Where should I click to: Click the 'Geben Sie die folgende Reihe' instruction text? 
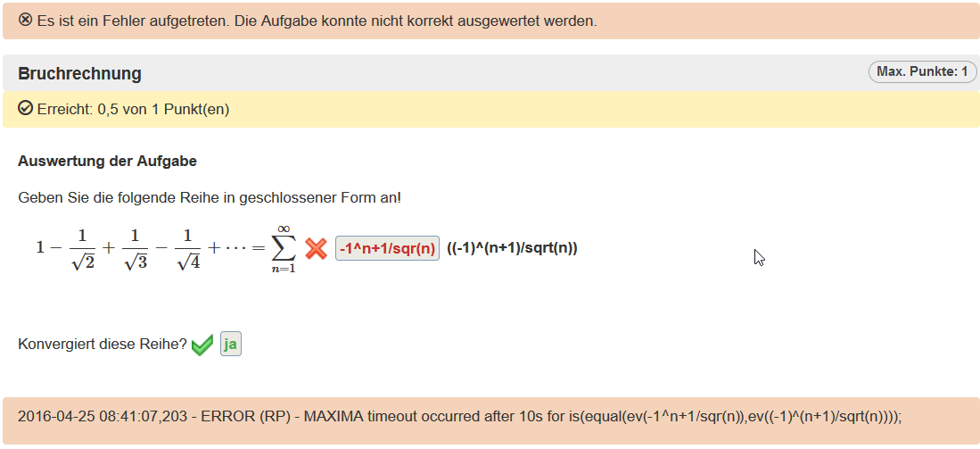210,198
